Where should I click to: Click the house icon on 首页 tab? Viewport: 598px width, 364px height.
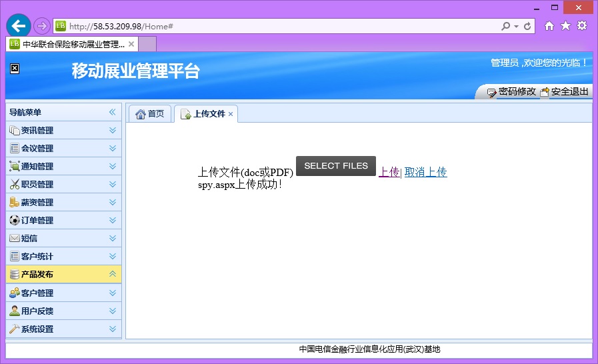tap(141, 114)
